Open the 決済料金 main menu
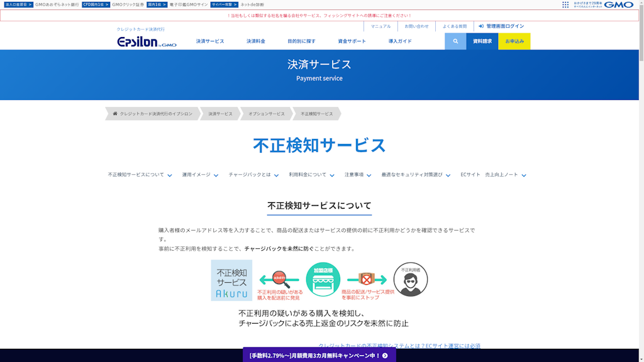The height and width of the screenshot is (362, 644). pyautogui.click(x=256, y=41)
